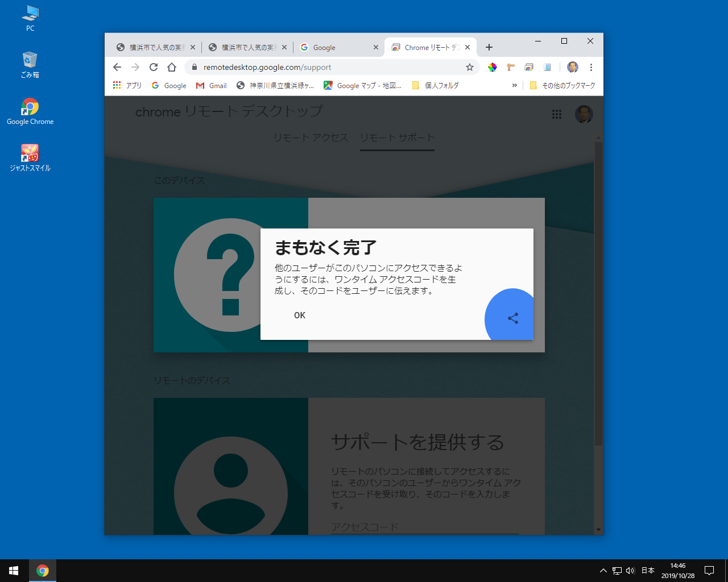The height and width of the screenshot is (582, 728).
Task: Open the Chrome three-dot menu
Action: 591,67
